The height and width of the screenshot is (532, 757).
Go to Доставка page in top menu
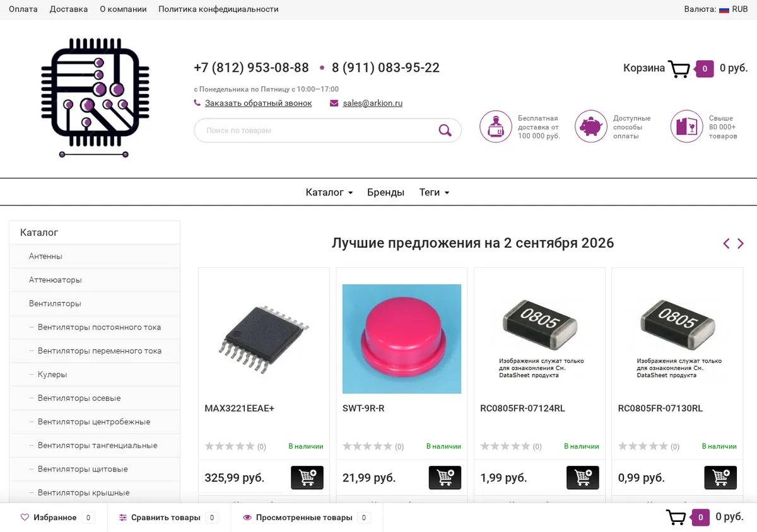click(x=69, y=9)
